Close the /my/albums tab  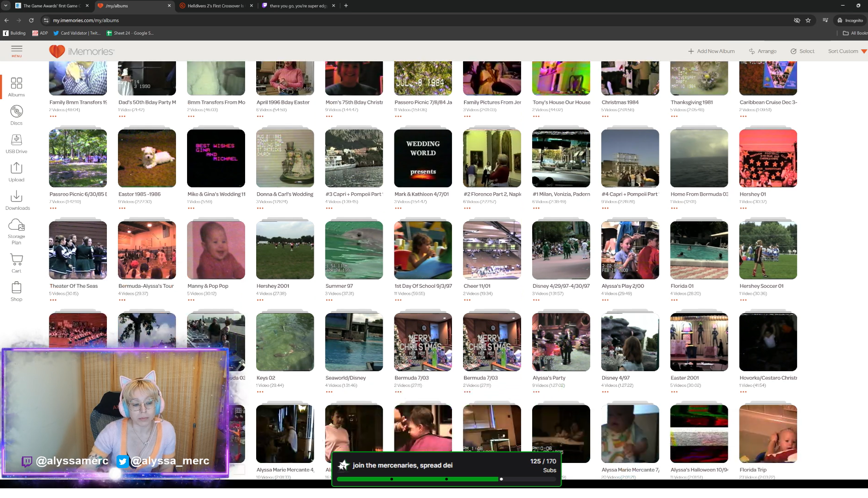click(169, 6)
